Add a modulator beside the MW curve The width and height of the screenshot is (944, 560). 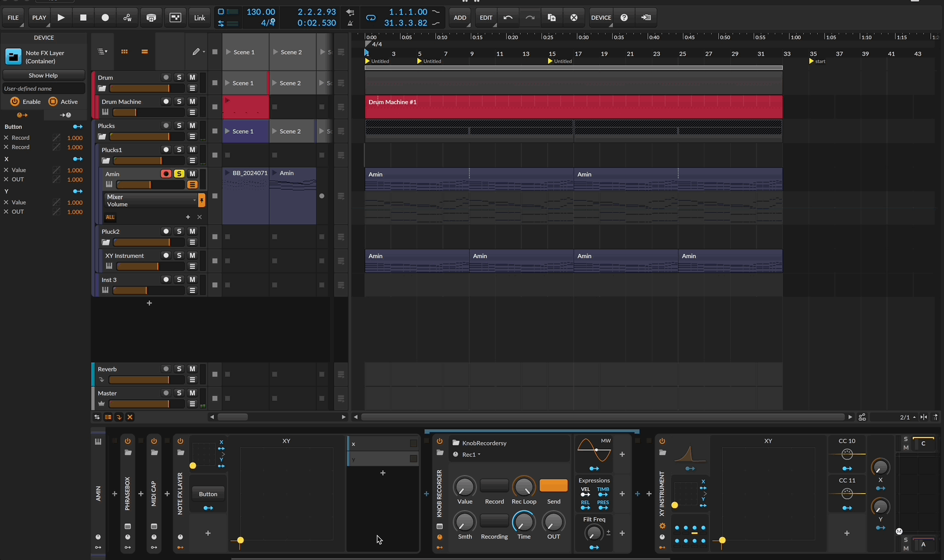click(x=622, y=454)
